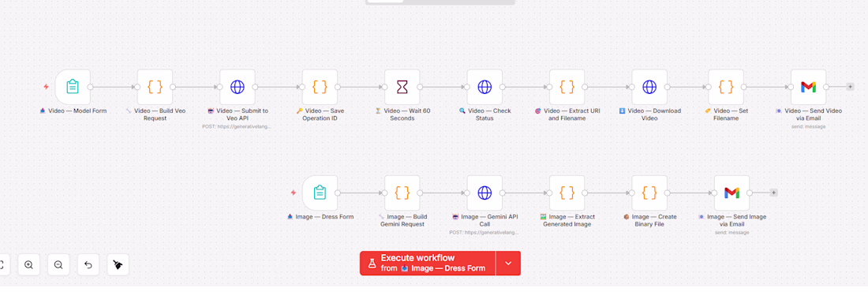The image size is (868, 292).
Task: Click output connector of Image — Create Binary File
Action: tap(668, 193)
